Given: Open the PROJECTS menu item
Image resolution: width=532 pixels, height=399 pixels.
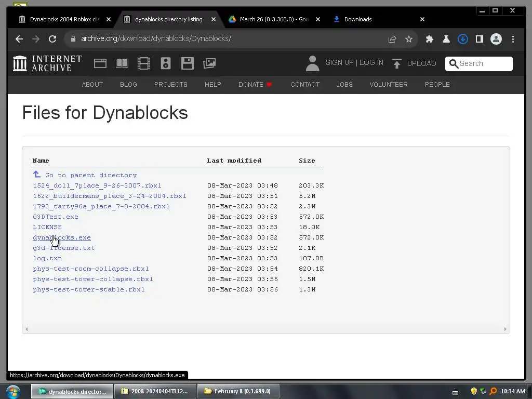Looking at the screenshot, I should pos(170,85).
